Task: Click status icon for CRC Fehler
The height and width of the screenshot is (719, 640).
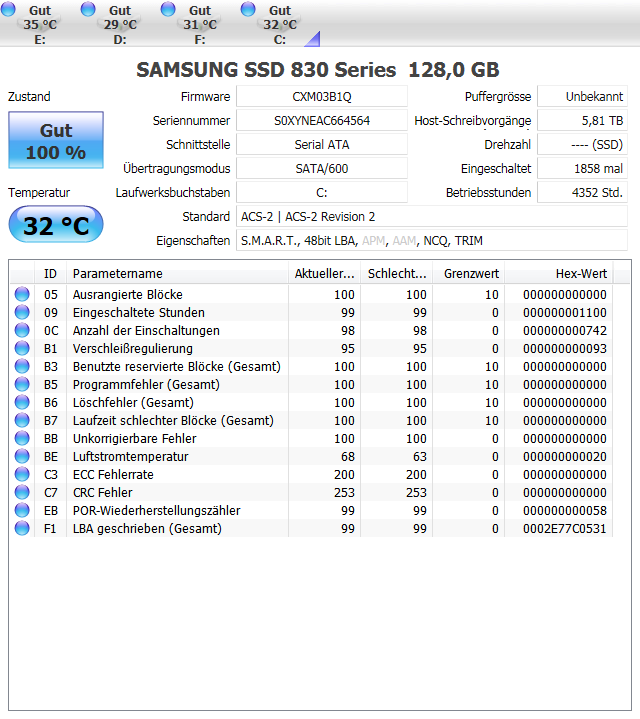Action: point(22,492)
